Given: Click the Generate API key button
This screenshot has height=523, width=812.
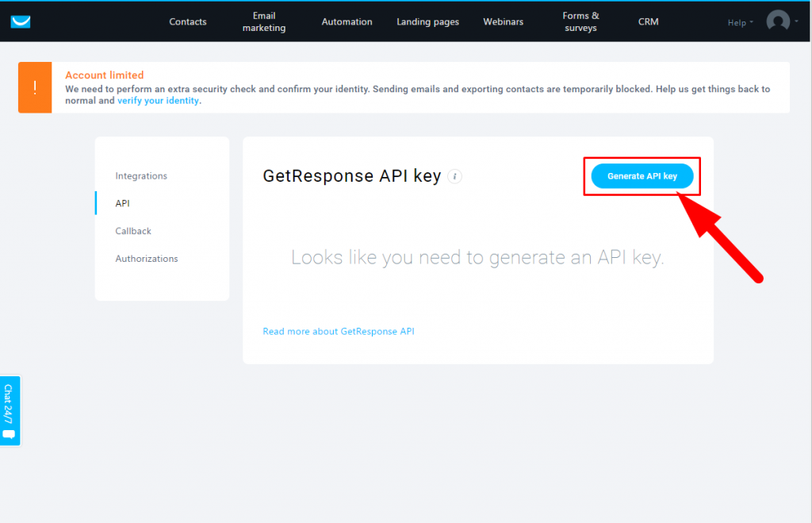Looking at the screenshot, I should [642, 176].
